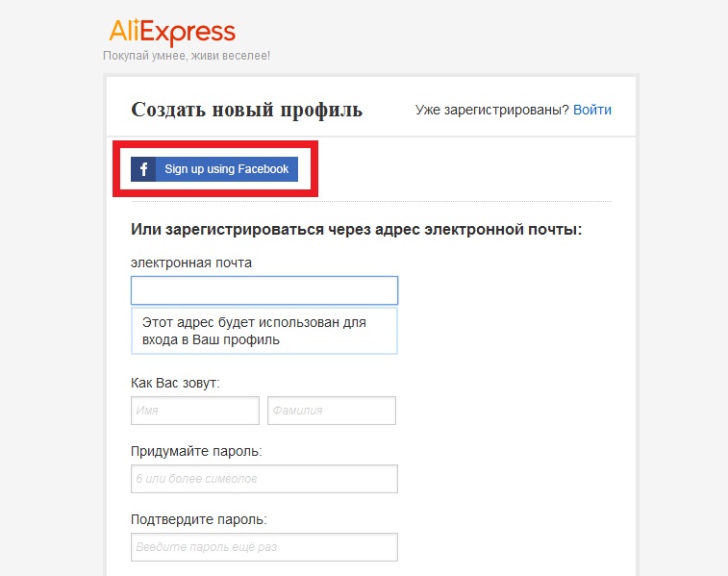The image size is (728, 576).
Task: Focus the "Введите пароль ещё раз" field
Action: (x=264, y=547)
